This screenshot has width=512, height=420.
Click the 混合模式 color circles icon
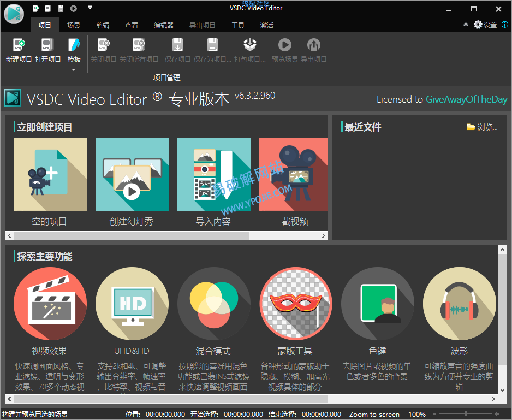tap(214, 304)
